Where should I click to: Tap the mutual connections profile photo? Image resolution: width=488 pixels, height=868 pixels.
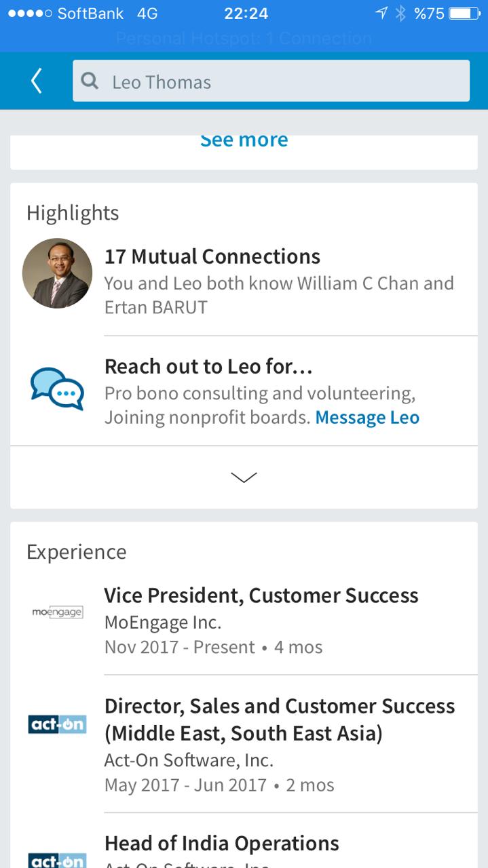coord(57,273)
